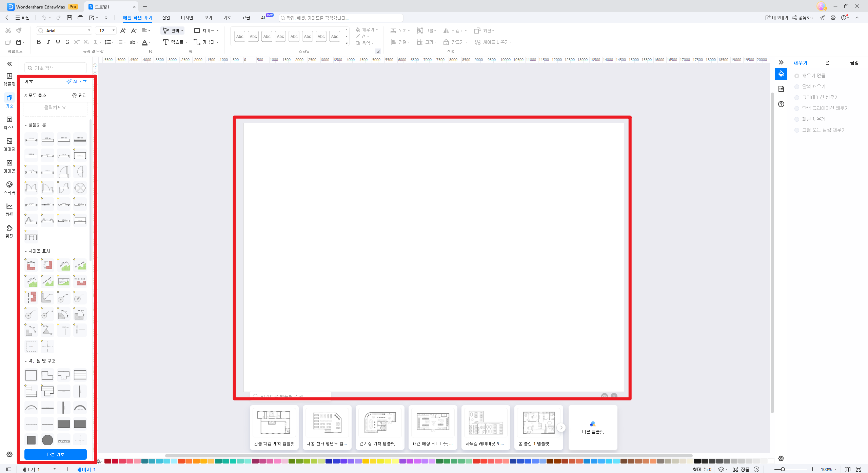The width and height of the screenshot is (868, 473).
Task: Switch to the 디자인 ribbon tab
Action: click(x=187, y=18)
